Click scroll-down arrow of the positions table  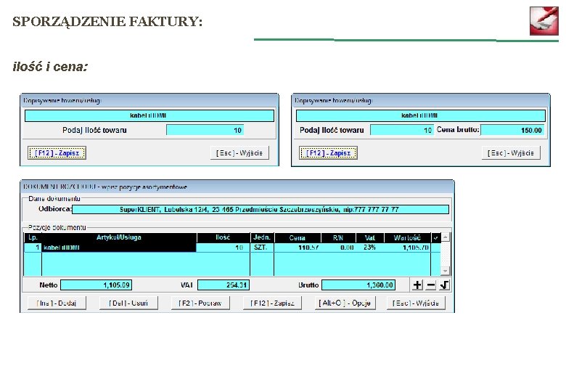point(446,271)
